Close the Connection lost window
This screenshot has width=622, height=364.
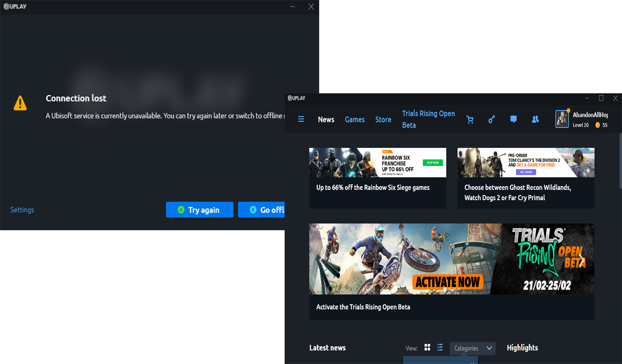click(x=311, y=6)
